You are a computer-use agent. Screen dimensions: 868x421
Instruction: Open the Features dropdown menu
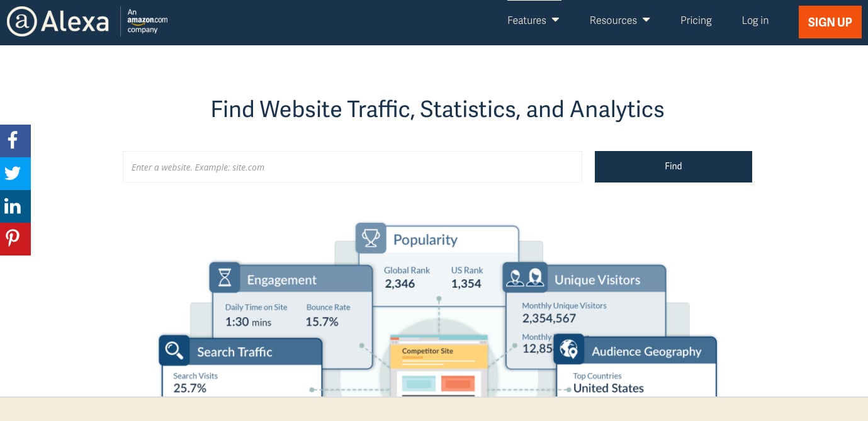[533, 20]
